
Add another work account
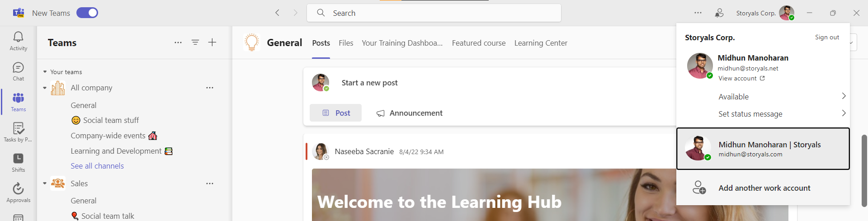(764, 188)
